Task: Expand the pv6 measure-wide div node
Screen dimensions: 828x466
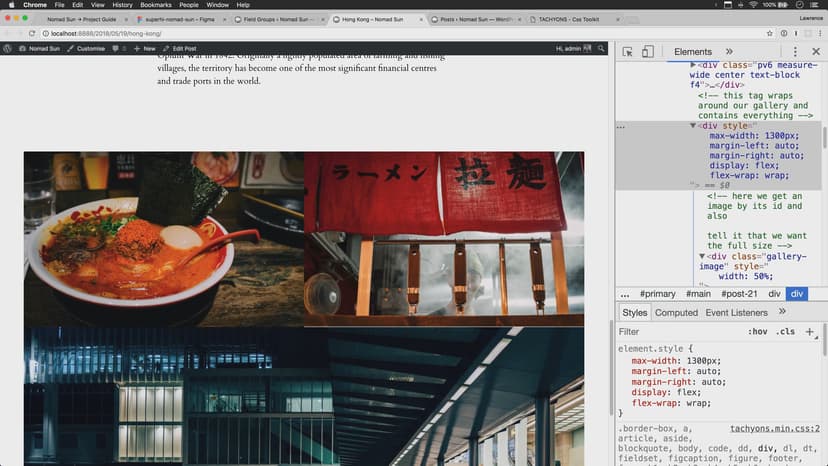Action: coord(694,64)
